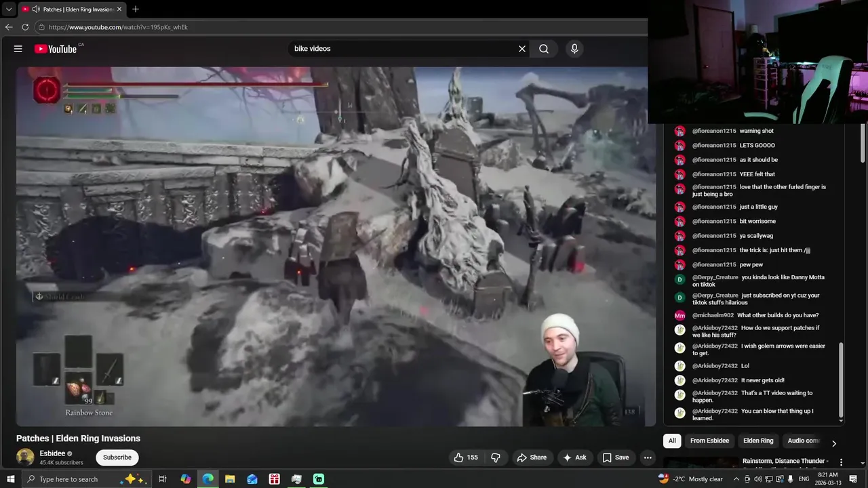Go to YouTube home via logo
The image size is (868, 488).
pyautogui.click(x=56, y=49)
